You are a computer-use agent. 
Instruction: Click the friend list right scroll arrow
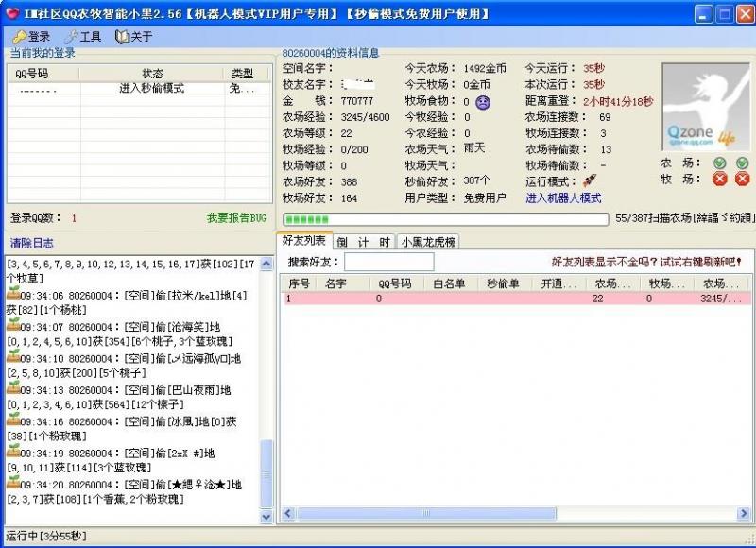744,513
